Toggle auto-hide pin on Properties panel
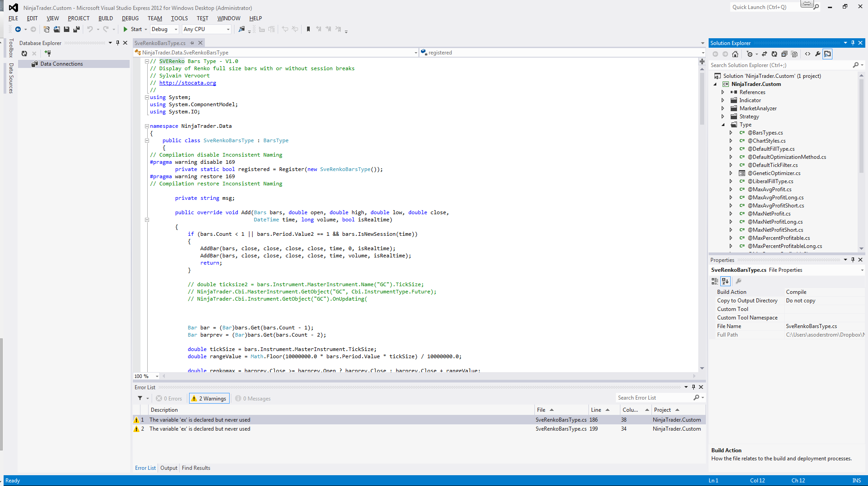 [853, 260]
